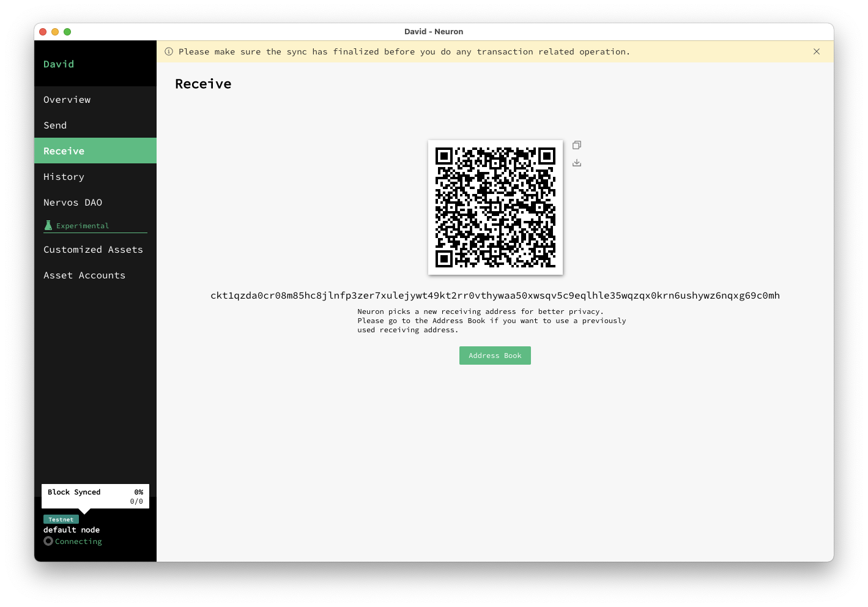
Task: Click the QR code image
Action: (x=495, y=207)
